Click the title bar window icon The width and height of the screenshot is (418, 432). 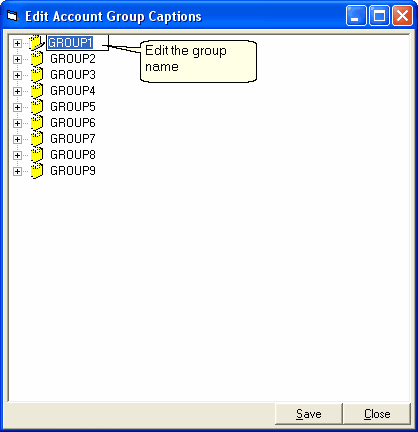pos(13,16)
